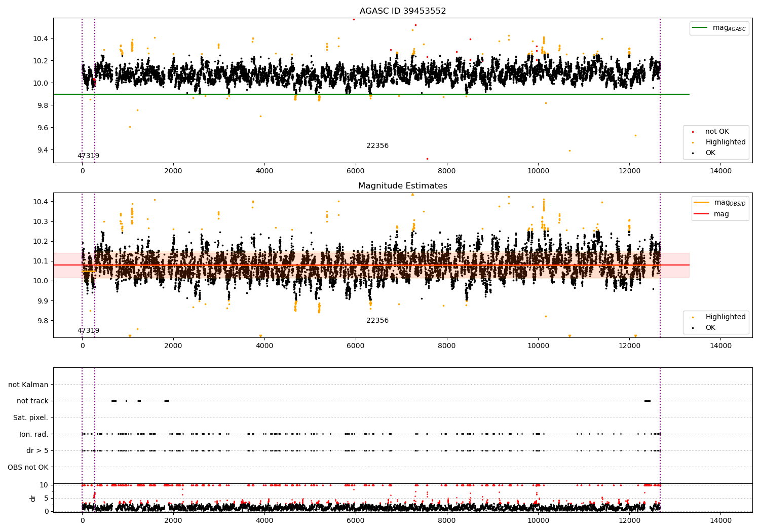The image size is (760, 532).
Task: Click the 'Sat. pixel.' axis label
Action: coord(31,417)
